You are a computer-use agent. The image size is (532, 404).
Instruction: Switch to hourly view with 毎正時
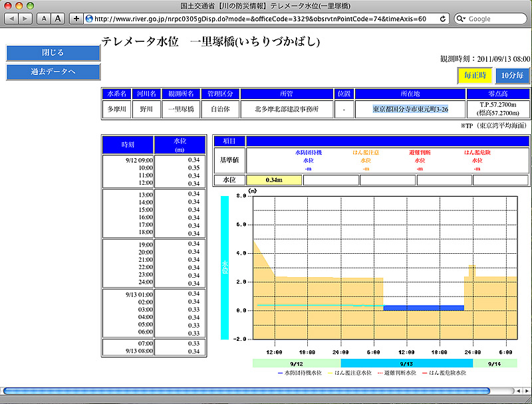point(475,76)
